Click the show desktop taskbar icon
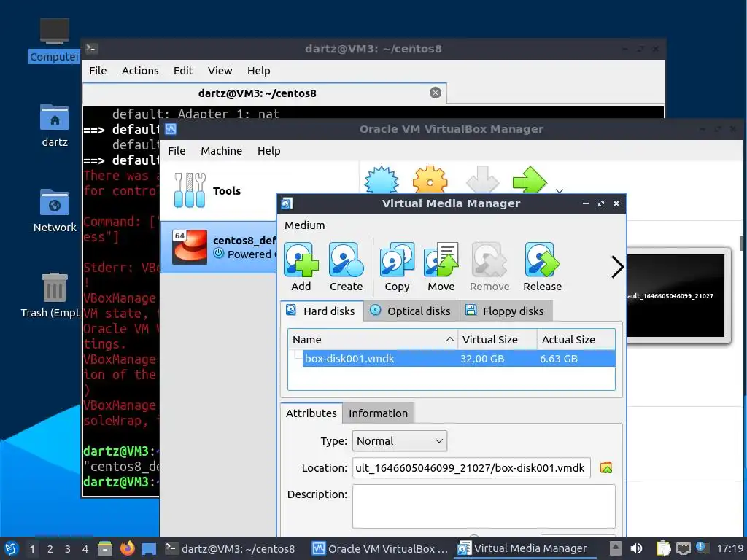Image resolution: width=747 pixels, height=560 pixels. (x=149, y=548)
